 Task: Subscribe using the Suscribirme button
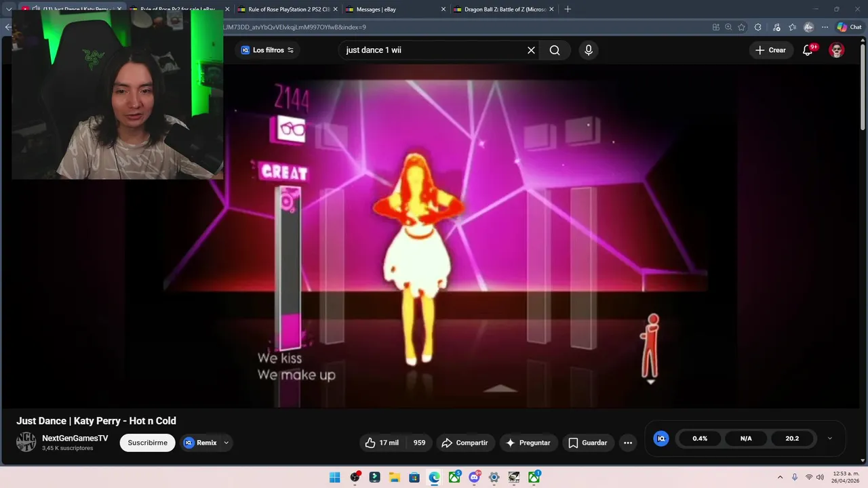(x=147, y=443)
